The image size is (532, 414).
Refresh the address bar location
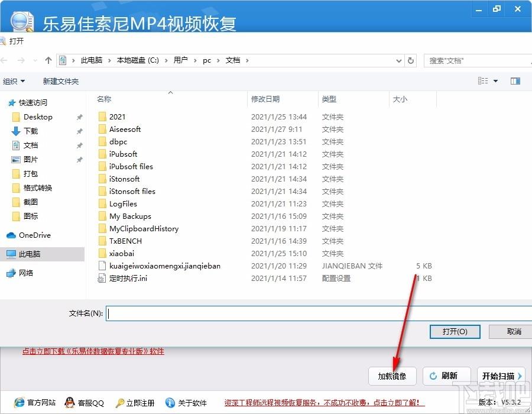(411, 60)
